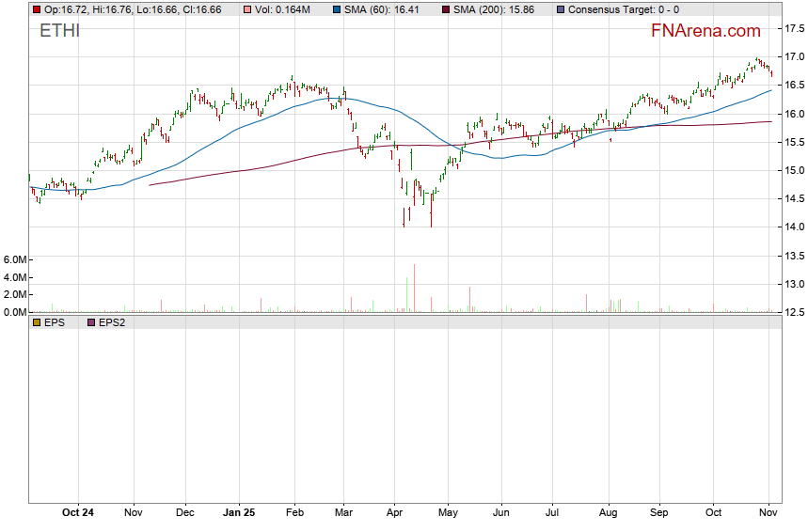Click the yellow EPS legend square
Image resolution: width=808 pixels, height=532 pixels.
point(36,322)
